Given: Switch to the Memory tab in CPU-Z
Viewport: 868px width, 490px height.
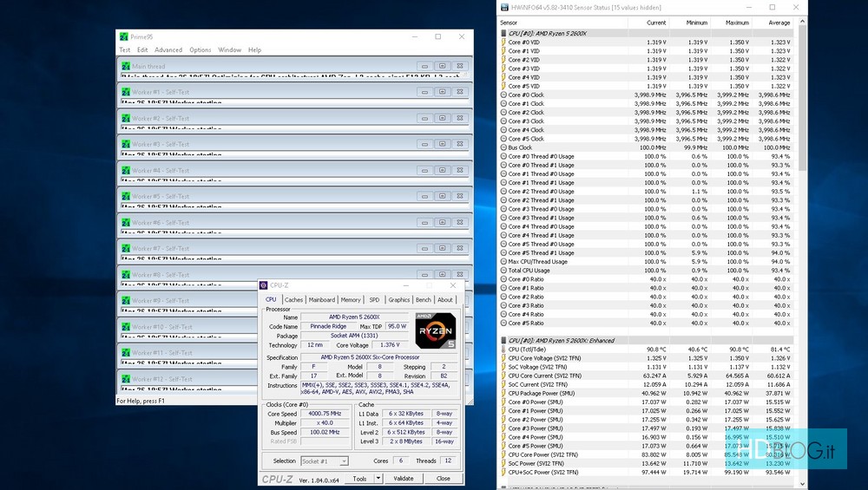Looking at the screenshot, I should click(x=351, y=300).
